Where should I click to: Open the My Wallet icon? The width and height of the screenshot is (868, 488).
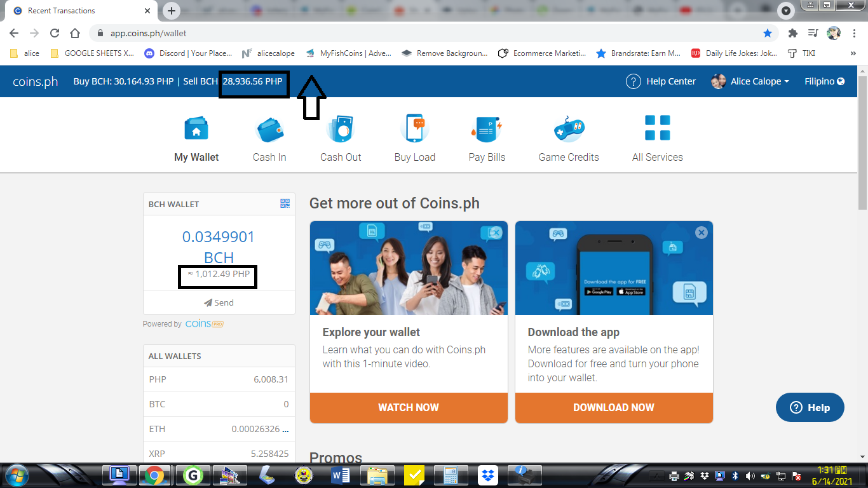click(x=196, y=128)
